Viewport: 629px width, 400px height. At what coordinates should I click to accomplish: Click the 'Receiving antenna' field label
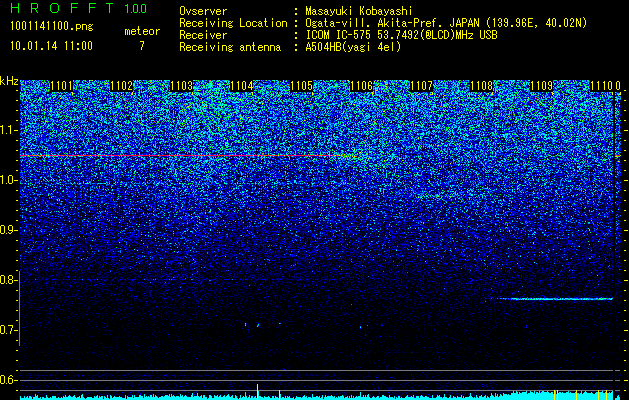click(230, 47)
